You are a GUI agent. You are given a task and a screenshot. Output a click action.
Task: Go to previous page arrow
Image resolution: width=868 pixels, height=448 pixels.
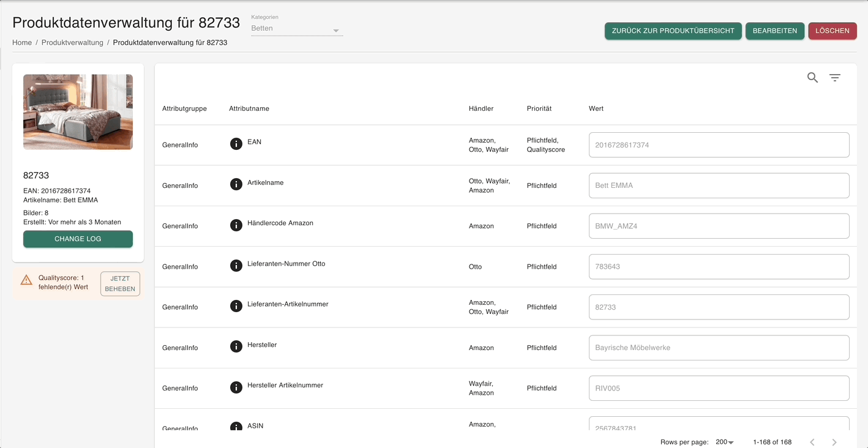click(x=812, y=442)
